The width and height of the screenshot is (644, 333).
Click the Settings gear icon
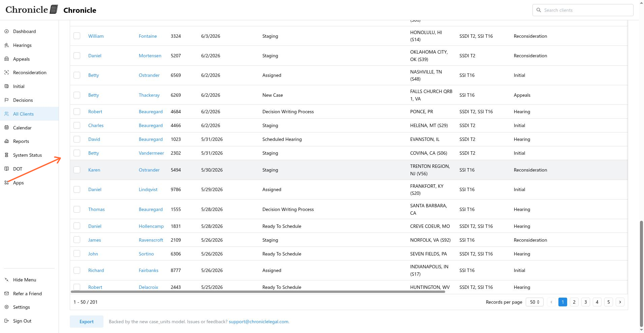point(6,307)
